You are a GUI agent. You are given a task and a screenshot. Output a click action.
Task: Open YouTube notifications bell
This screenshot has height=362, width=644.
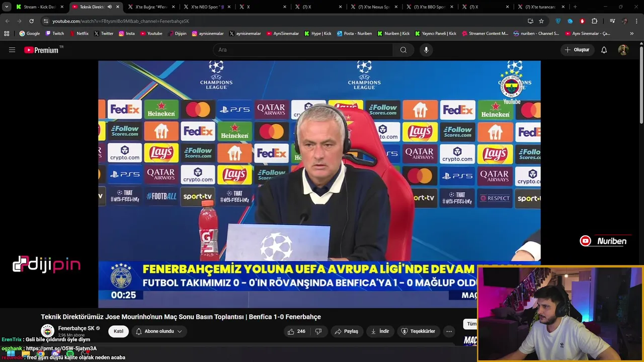coord(604,50)
